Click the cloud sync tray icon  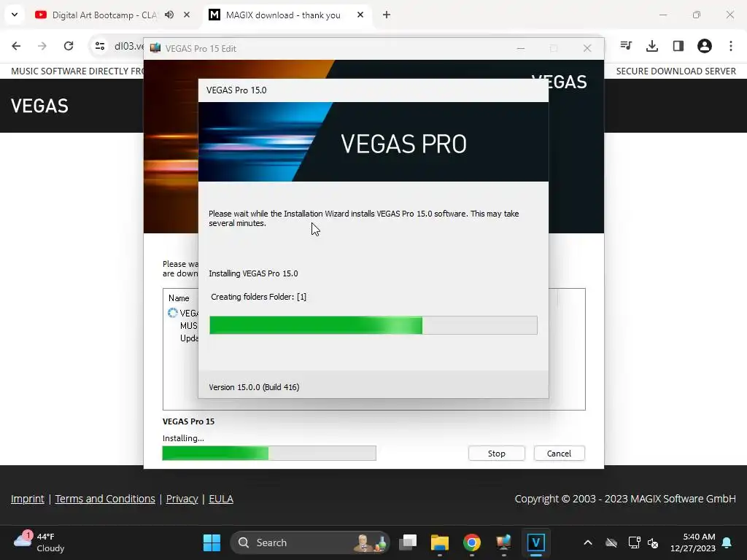tap(611, 542)
